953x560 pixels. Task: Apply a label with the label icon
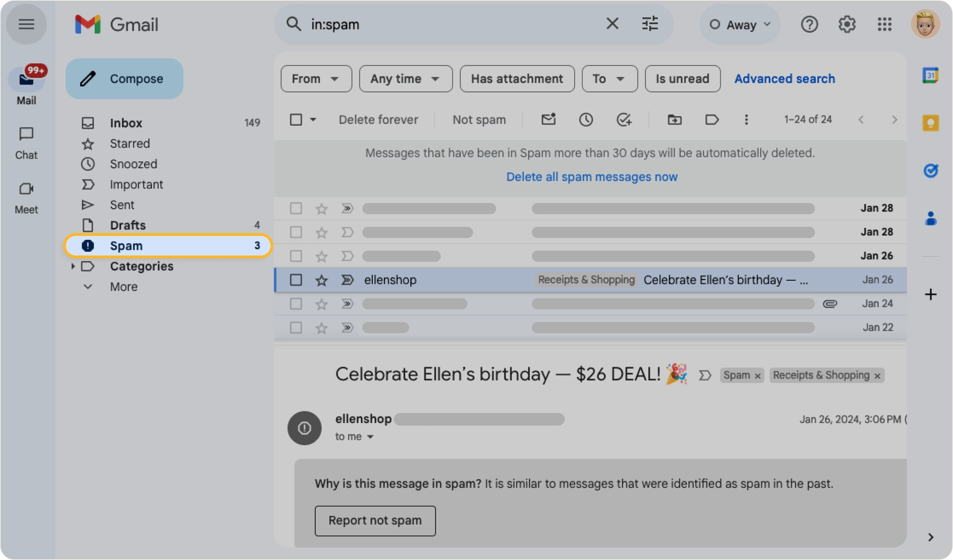tap(712, 119)
